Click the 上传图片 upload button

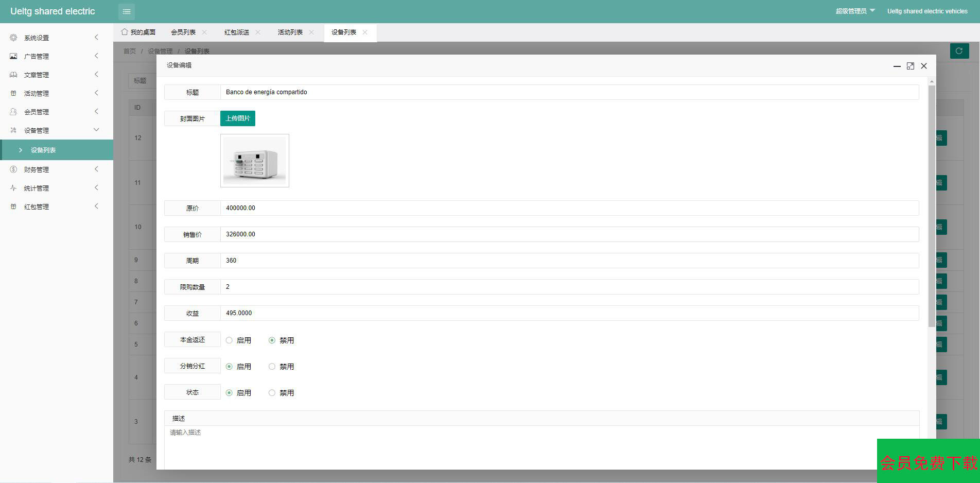click(238, 118)
